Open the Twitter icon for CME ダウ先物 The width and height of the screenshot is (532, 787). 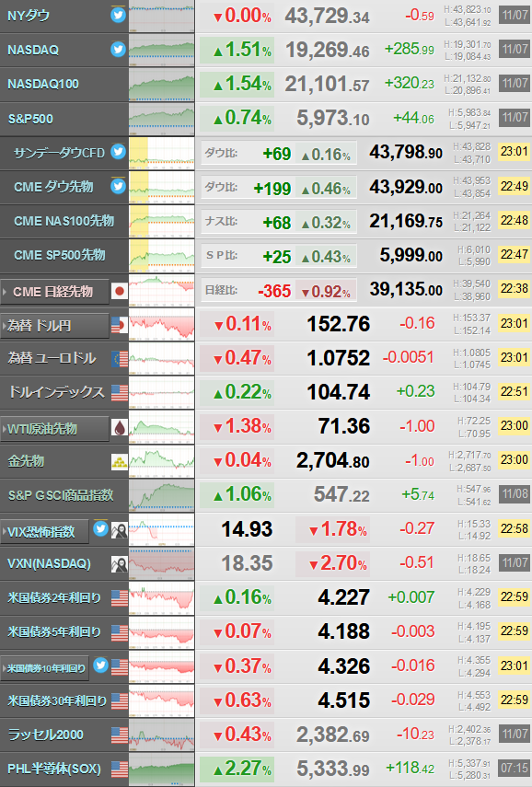click(x=118, y=186)
